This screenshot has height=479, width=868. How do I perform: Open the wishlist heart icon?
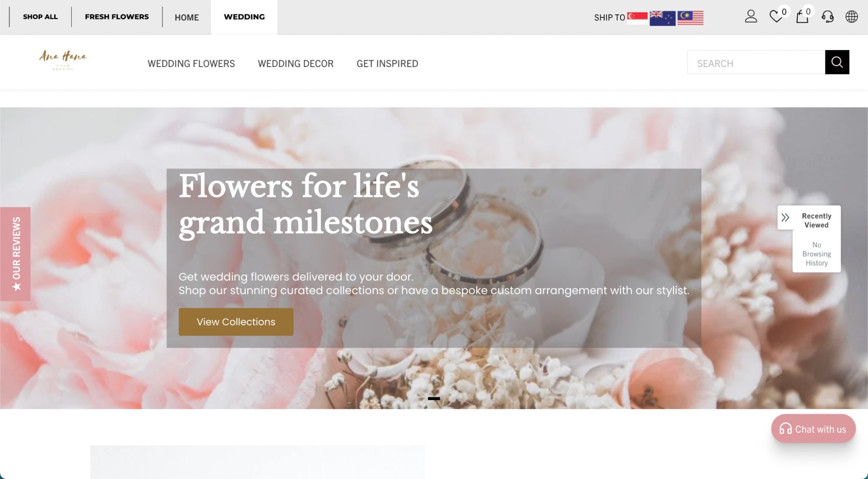click(776, 17)
